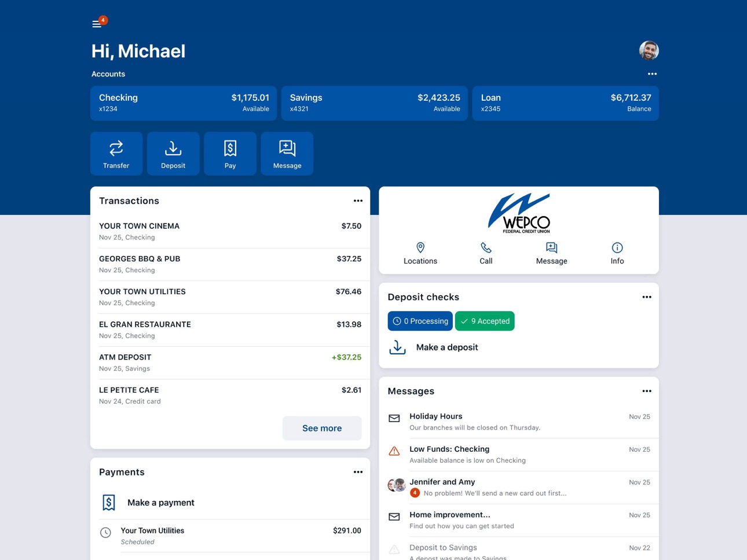Open the Your Town Utilities scheduled payment
The height and width of the screenshot is (560, 747).
coord(230,536)
